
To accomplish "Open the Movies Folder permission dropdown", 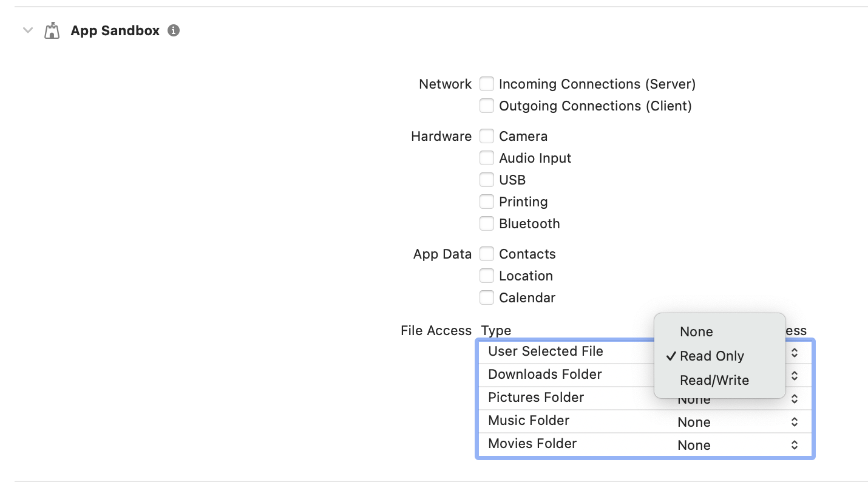I will [x=738, y=445].
